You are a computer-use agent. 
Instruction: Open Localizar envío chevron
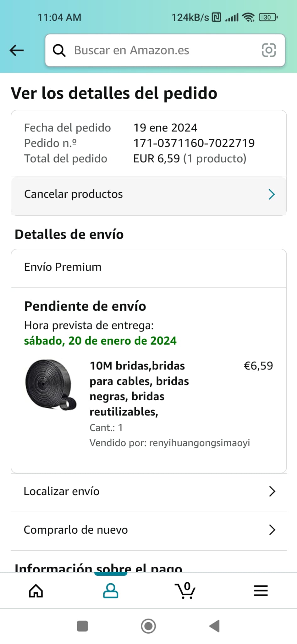point(272,491)
